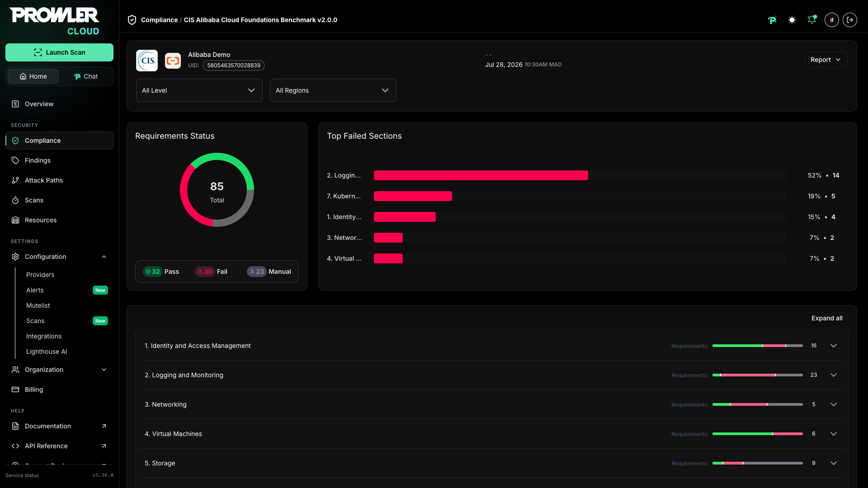Image resolution: width=868 pixels, height=488 pixels.
Task: Click the Alibaba Cloud provider icon
Action: [x=173, y=61]
